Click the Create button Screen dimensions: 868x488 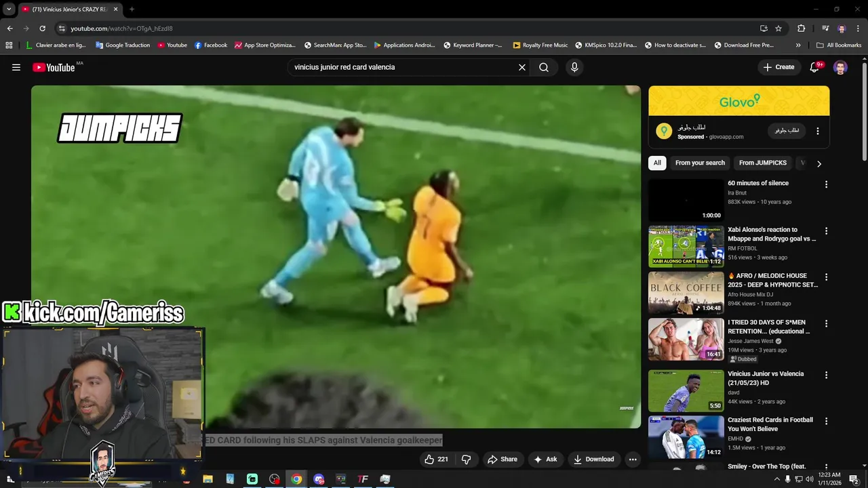click(x=778, y=67)
